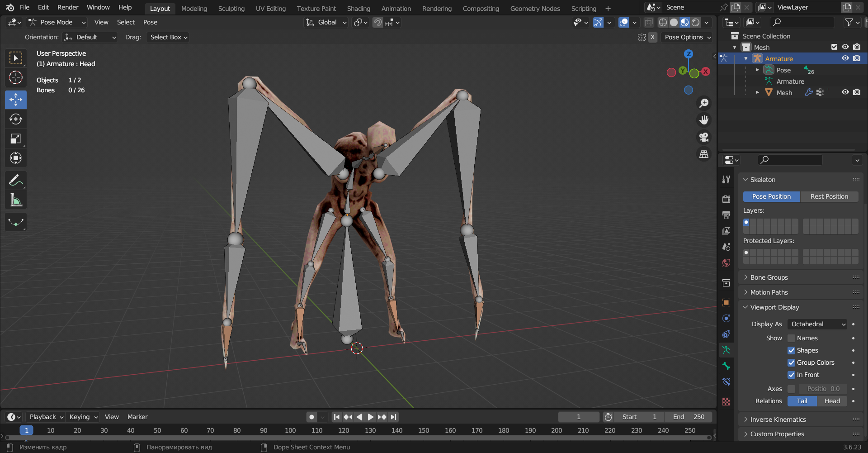The width and height of the screenshot is (868, 453).
Task: Hide the Armature in outliner
Action: coord(845,58)
